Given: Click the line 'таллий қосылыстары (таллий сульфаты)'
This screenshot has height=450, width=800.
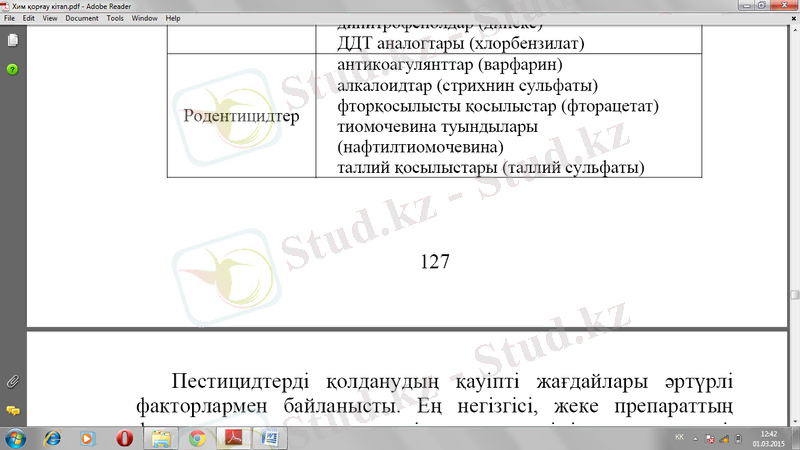Looking at the screenshot, I should click(491, 167).
